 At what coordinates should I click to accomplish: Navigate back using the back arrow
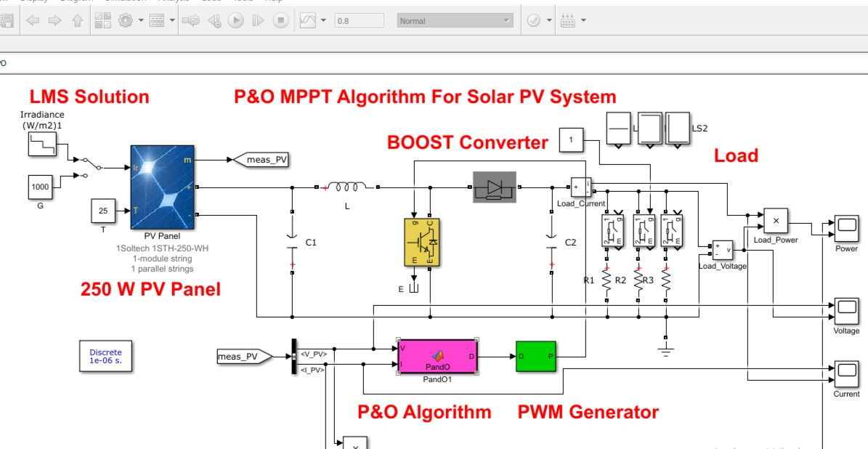click(x=33, y=20)
